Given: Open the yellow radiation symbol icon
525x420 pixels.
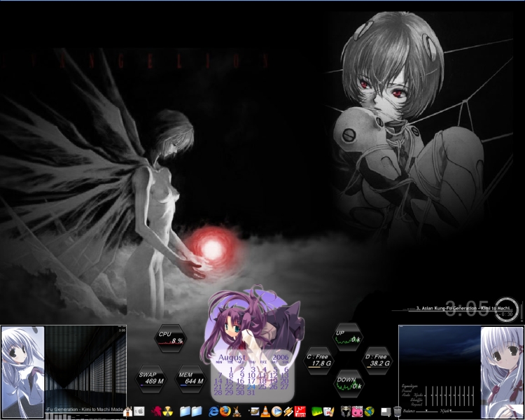Looking at the screenshot, I should [x=168, y=411].
